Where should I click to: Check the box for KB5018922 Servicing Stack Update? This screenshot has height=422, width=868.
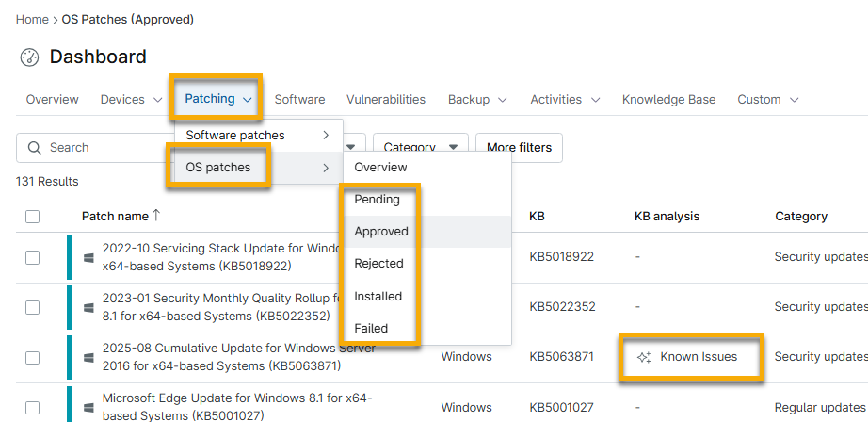[33, 257]
